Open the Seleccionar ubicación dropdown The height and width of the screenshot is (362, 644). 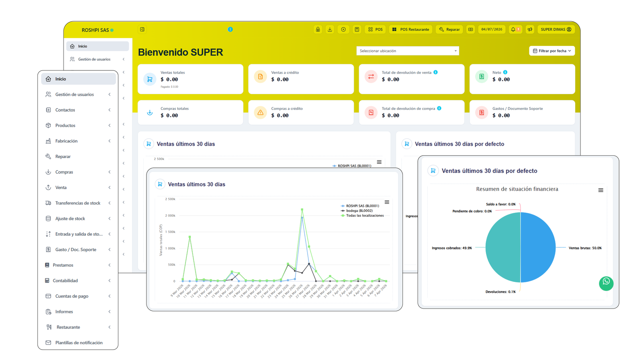click(408, 51)
